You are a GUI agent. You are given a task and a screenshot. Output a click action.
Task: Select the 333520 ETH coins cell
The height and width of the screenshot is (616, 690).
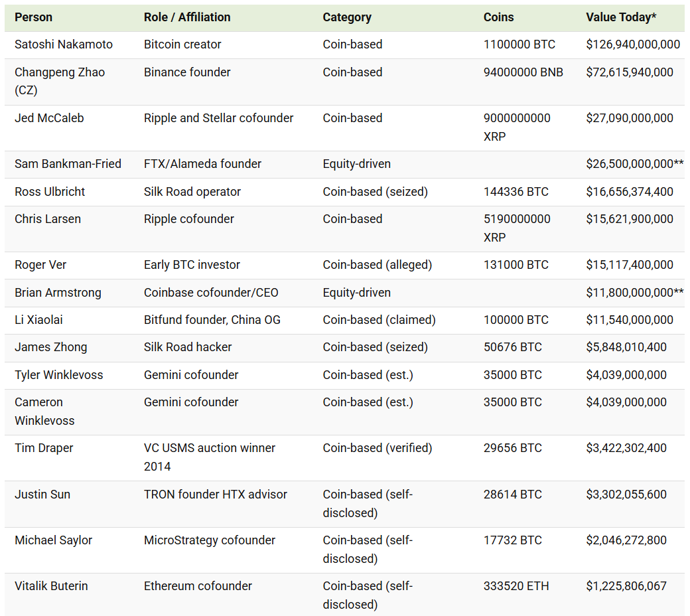pyautogui.click(x=516, y=586)
